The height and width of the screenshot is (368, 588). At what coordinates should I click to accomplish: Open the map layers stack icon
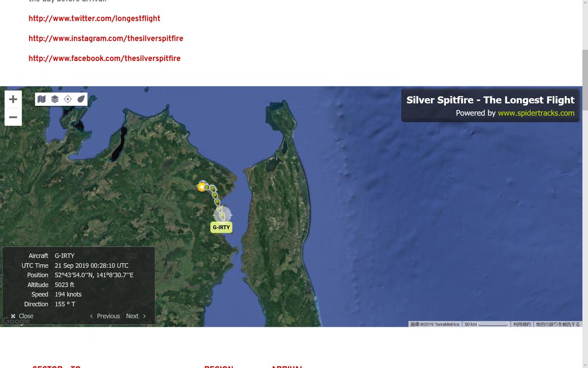[x=55, y=99]
